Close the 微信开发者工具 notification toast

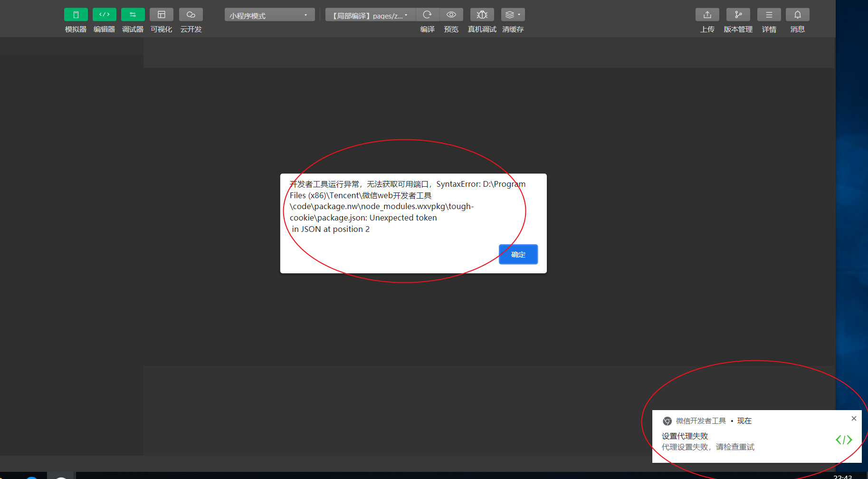coord(854,419)
